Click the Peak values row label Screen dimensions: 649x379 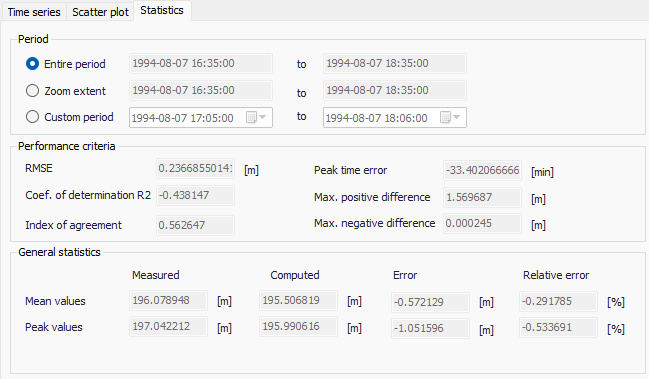54,327
